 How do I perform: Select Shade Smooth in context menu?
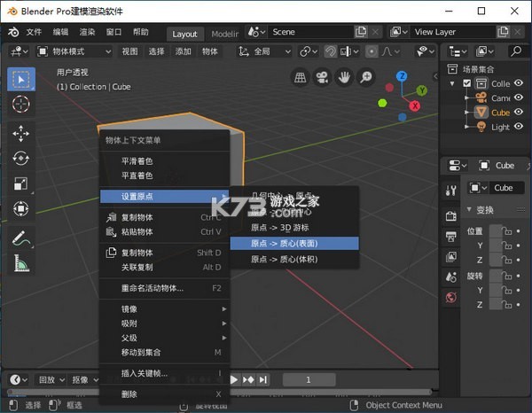(165, 161)
